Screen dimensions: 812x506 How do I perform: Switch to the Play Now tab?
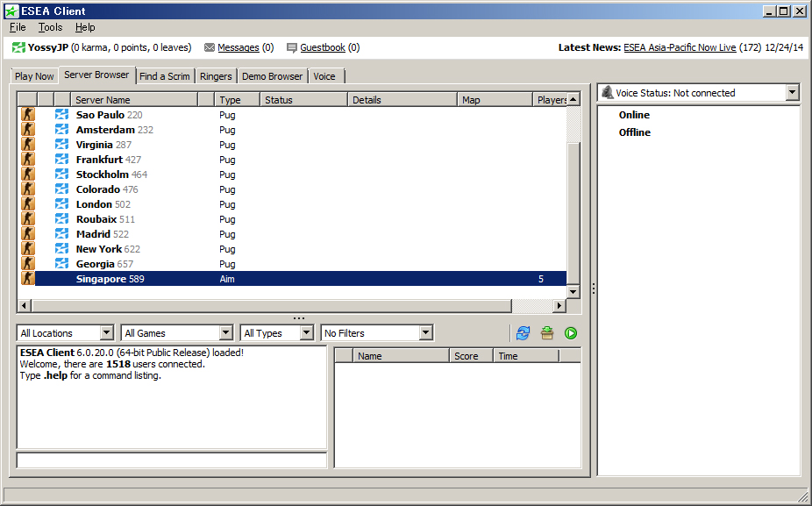(x=34, y=76)
